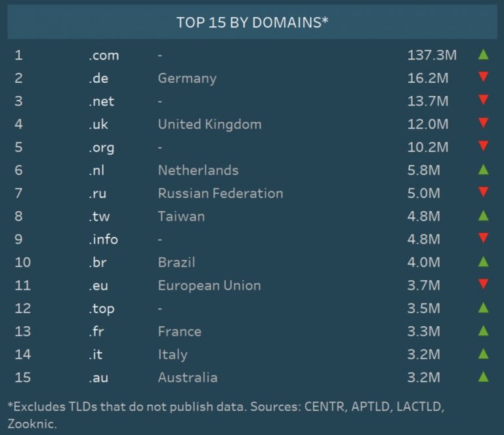Click the red down arrow beside .net
Image resolution: width=504 pixels, height=435 pixels.
484,100
